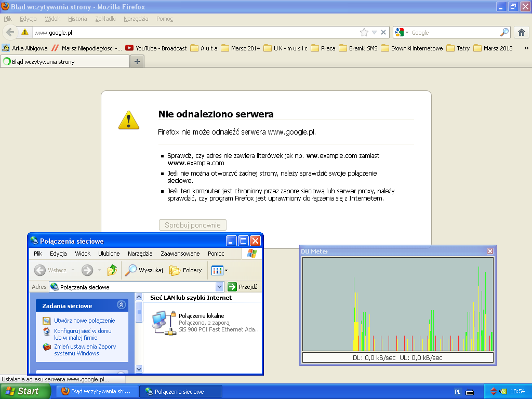Click the keyboard icon in the language bar
Viewport: 532px width, 399px height.
(470, 392)
